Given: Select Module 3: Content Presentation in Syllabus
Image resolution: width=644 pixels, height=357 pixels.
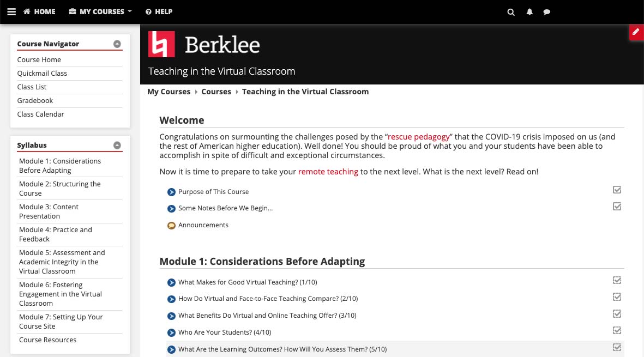Looking at the screenshot, I should point(49,211).
